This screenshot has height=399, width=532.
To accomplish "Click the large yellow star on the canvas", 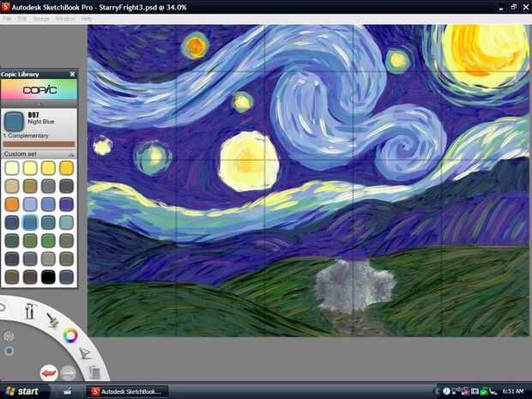I will (x=249, y=161).
